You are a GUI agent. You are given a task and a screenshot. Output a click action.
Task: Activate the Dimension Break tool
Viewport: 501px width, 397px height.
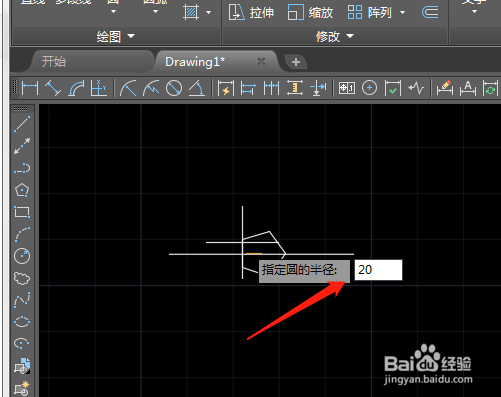(318, 89)
